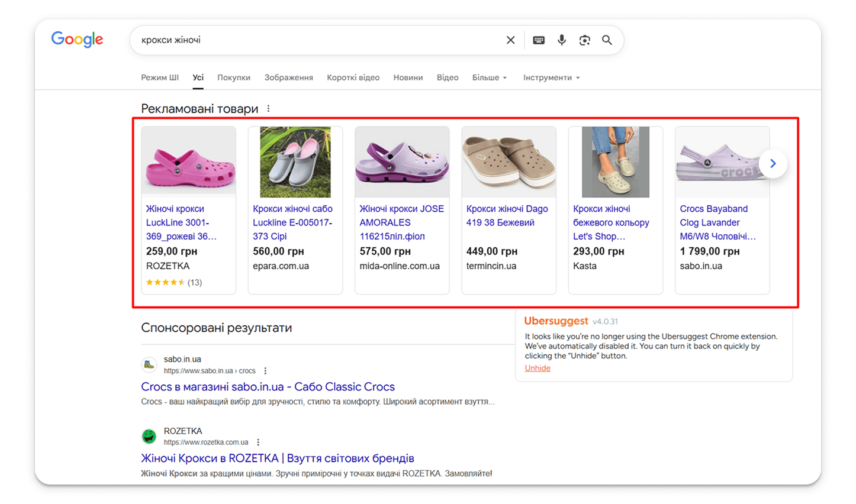Click the 259,00 грн price

point(172,251)
